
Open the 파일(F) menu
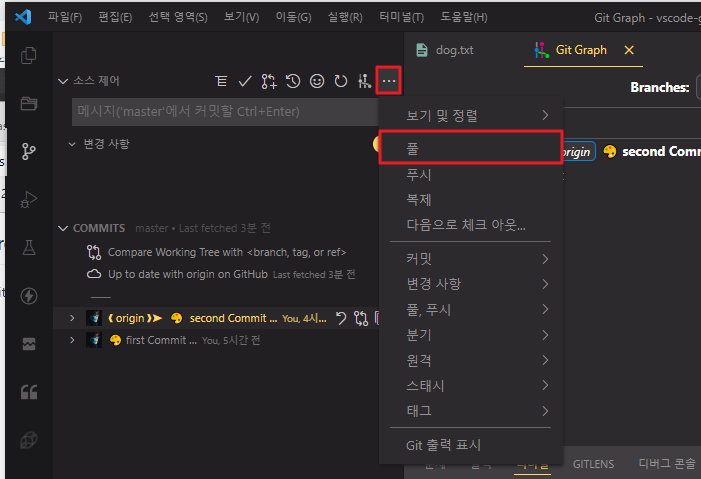pyautogui.click(x=65, y=17)
